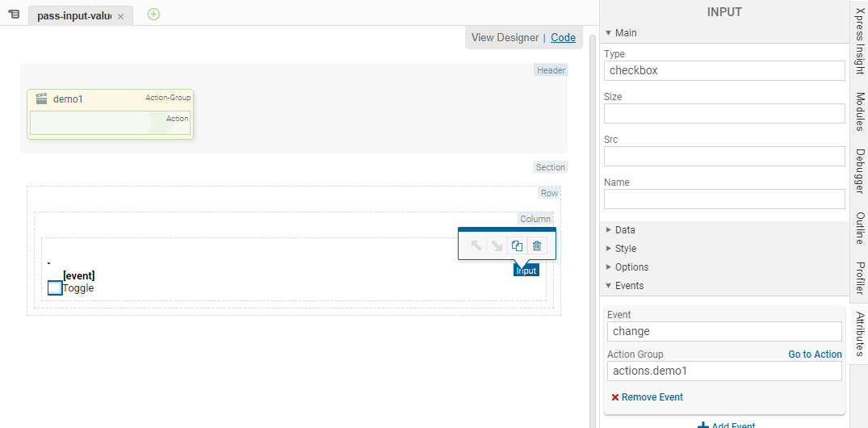Expand the Data section

pos(609,230)
